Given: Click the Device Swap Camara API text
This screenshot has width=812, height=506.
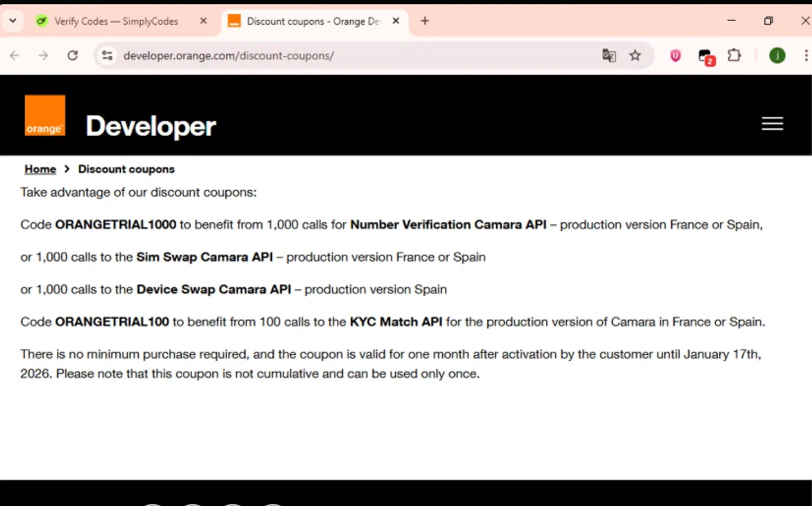Looking at the screenshot, I should pos(214,289).
